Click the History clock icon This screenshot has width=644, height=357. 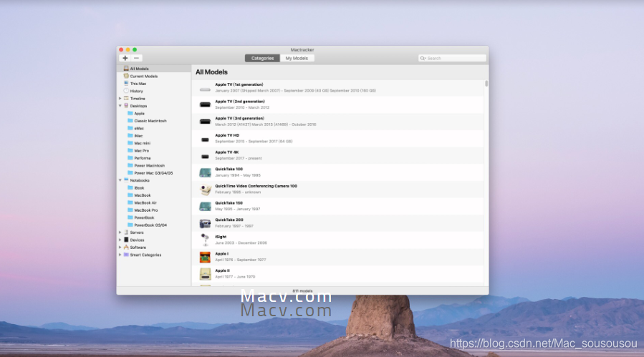click(126, 91)
